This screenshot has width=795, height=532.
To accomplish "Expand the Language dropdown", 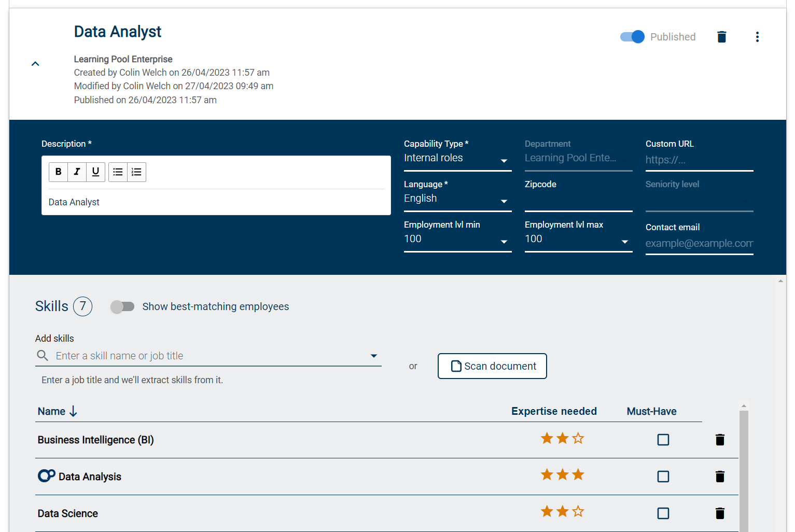I will click(x=457, y=199).
